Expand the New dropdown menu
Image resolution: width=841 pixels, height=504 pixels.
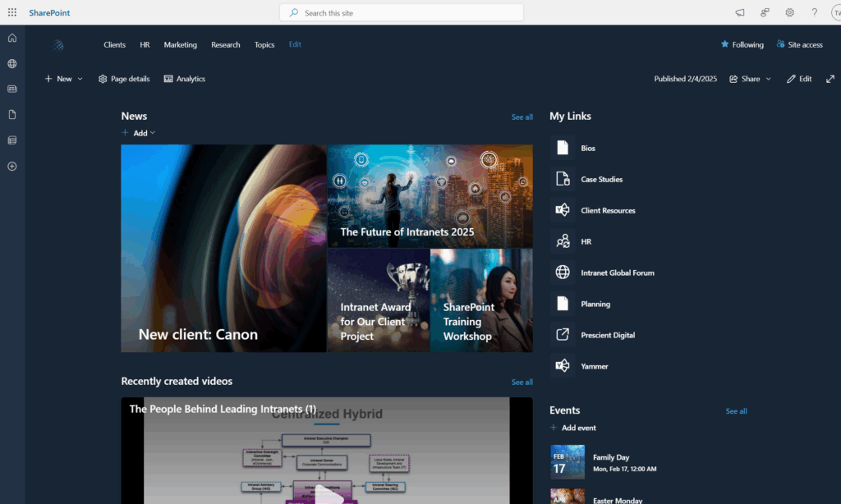(64, 79)
